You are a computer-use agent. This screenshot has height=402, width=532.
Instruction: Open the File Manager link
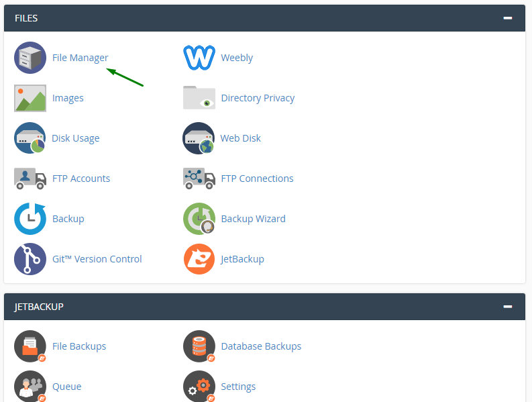[80, 58]
